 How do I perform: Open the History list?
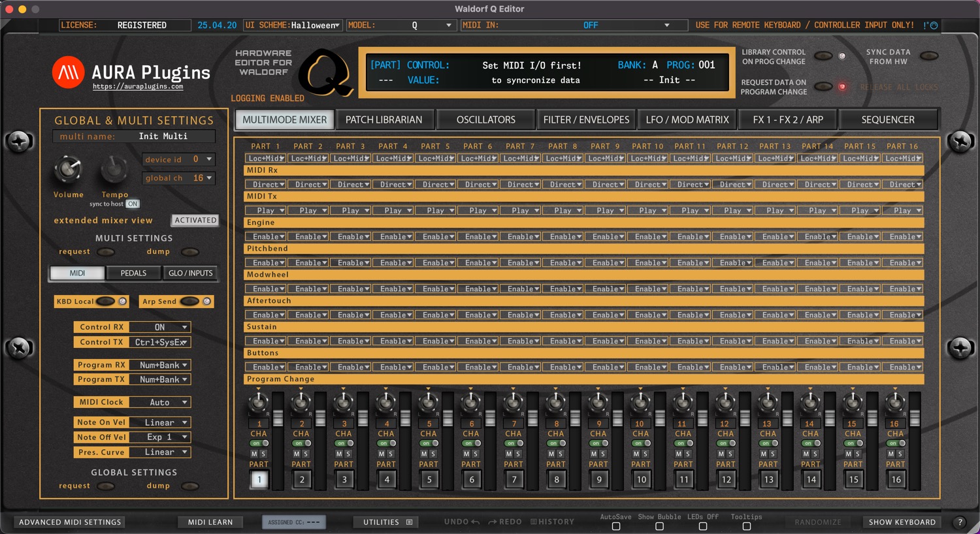[552, 522]
